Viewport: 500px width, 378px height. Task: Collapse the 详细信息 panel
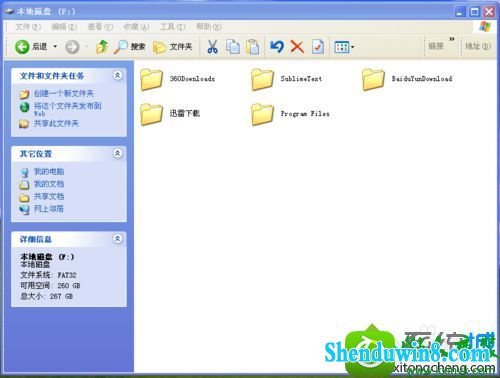pyautogui.click(x=117, y=239)
